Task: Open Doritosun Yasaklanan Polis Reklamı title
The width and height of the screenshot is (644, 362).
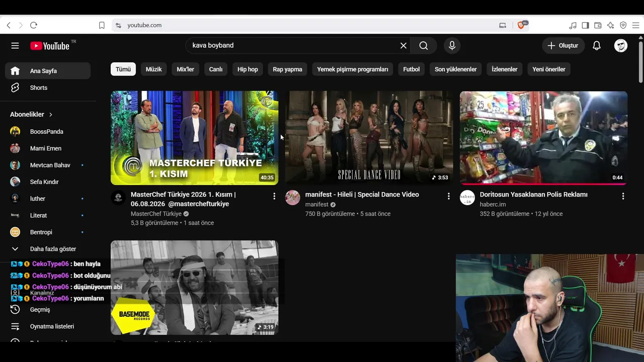Action: click(534, 195)
